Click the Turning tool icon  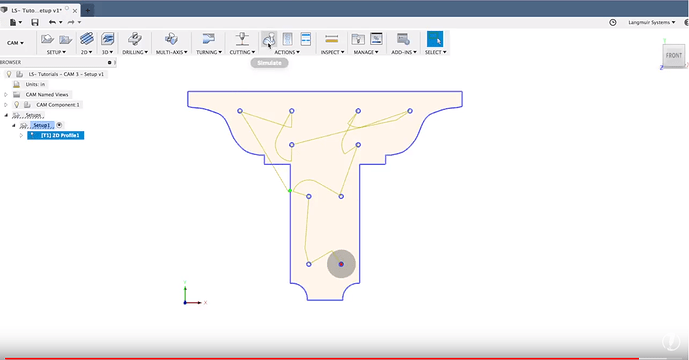tap(209, 39)
